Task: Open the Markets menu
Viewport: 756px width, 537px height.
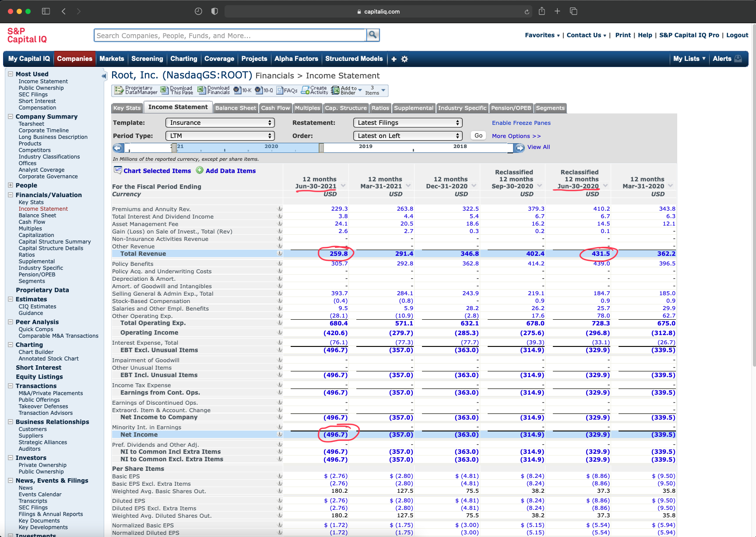Action: [x=112, y=59]
